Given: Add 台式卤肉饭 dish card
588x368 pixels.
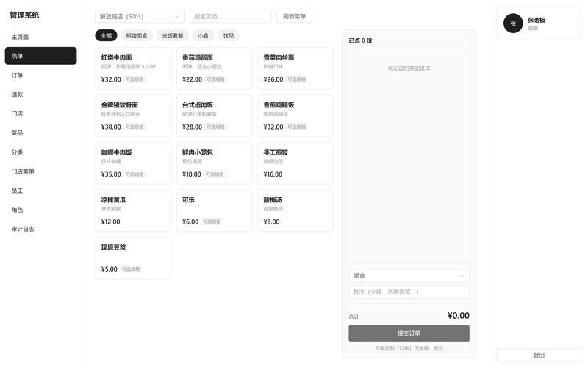Looking at the screenshot, I should [x=214, y=116].
